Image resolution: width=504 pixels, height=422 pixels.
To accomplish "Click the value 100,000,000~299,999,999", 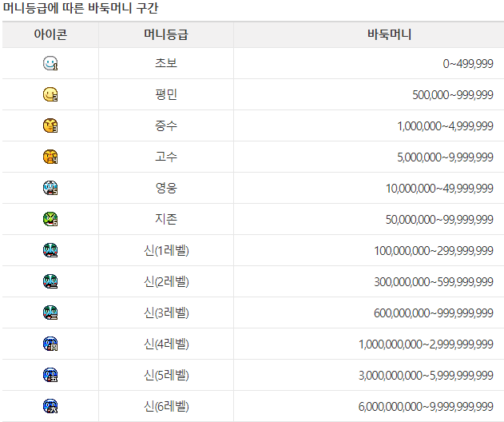I will pos(434,251).
